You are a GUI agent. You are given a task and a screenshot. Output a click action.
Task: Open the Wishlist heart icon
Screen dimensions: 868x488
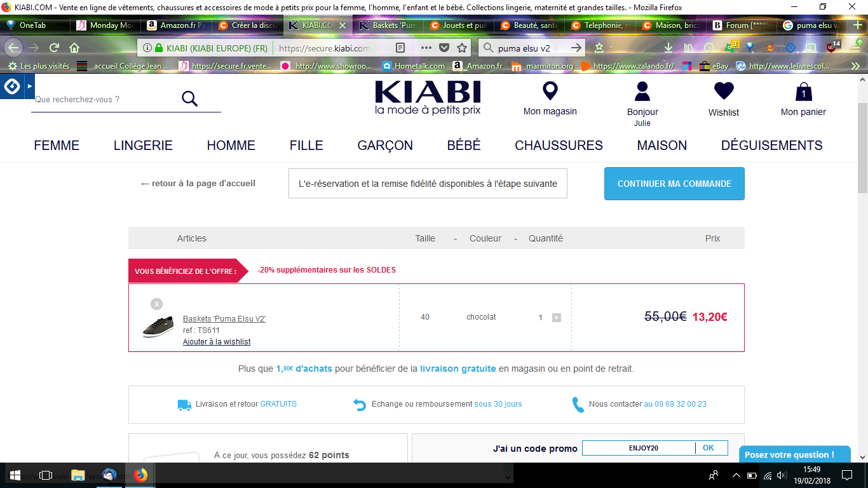(x=724, y=91)
